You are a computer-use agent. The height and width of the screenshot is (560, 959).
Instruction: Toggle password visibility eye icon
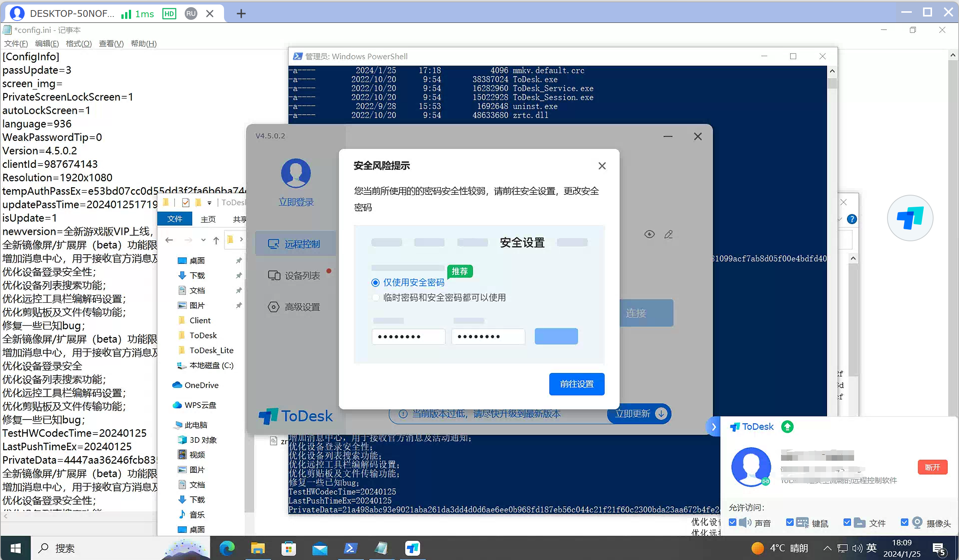(650, 234)
